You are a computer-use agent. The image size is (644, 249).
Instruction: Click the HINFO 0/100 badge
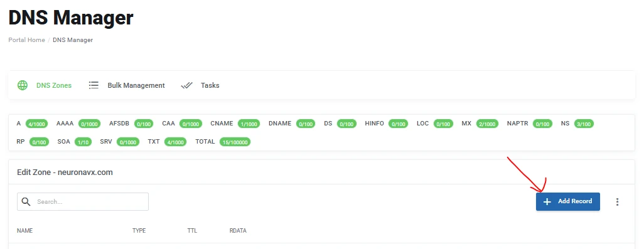[398, 124]
